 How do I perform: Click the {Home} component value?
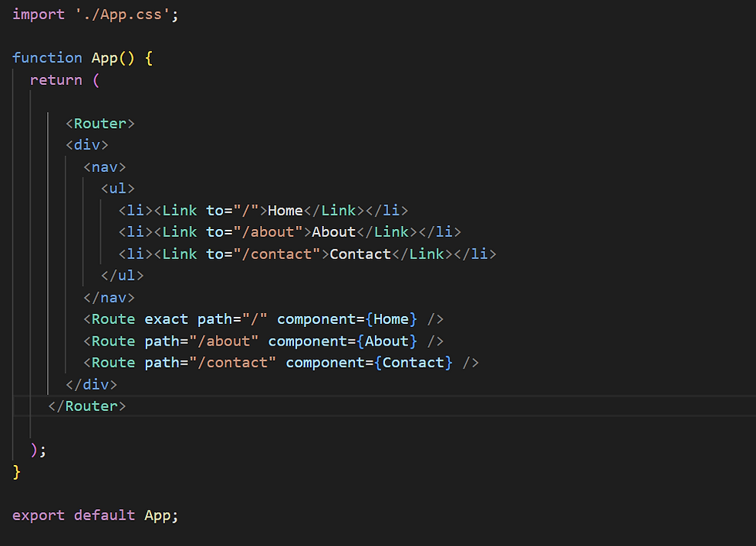tap(391, 319)
